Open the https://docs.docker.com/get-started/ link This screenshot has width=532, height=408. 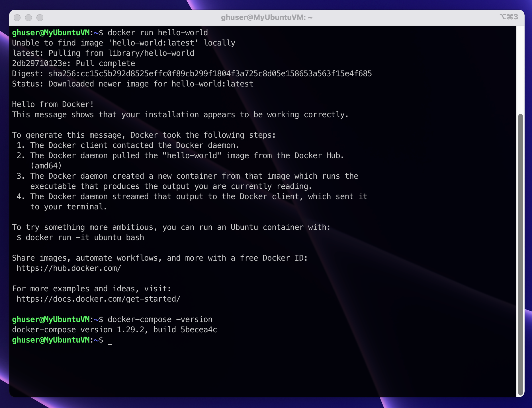(99, 299)
